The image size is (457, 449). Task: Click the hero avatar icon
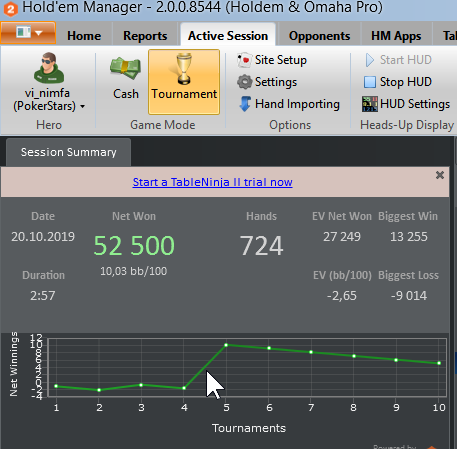49,68
